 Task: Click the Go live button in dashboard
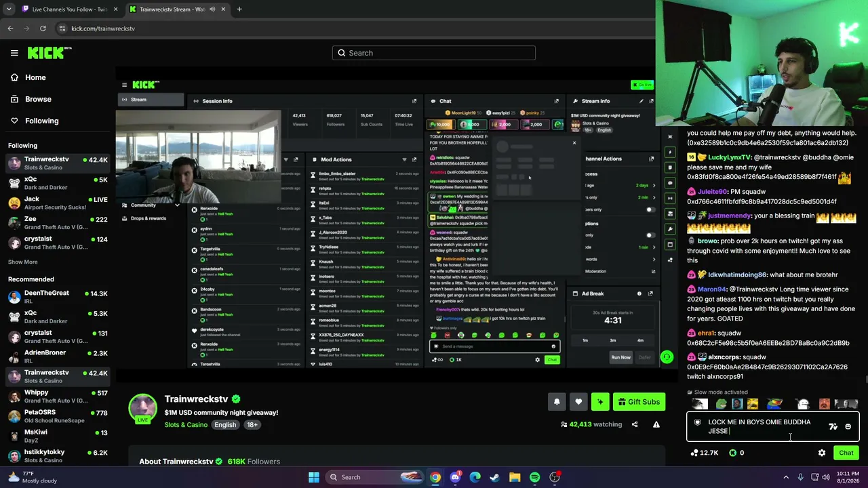coord(642,85)
